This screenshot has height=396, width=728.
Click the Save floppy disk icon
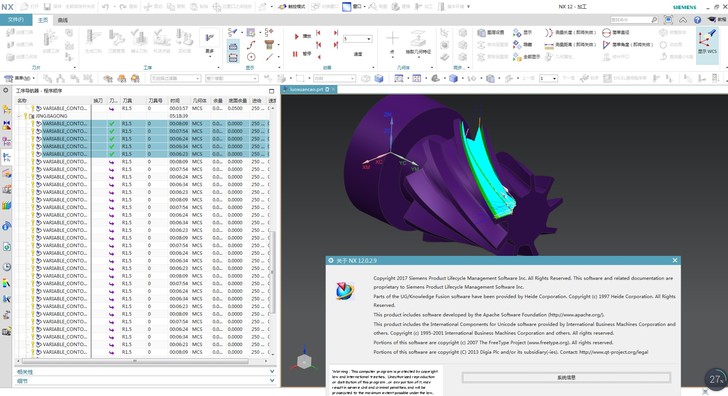[x=47, y=6]
